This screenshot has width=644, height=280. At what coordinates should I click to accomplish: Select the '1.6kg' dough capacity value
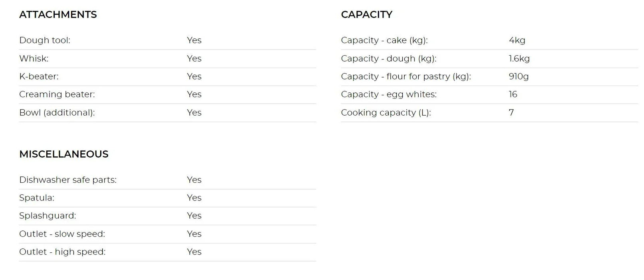[519, 59]
